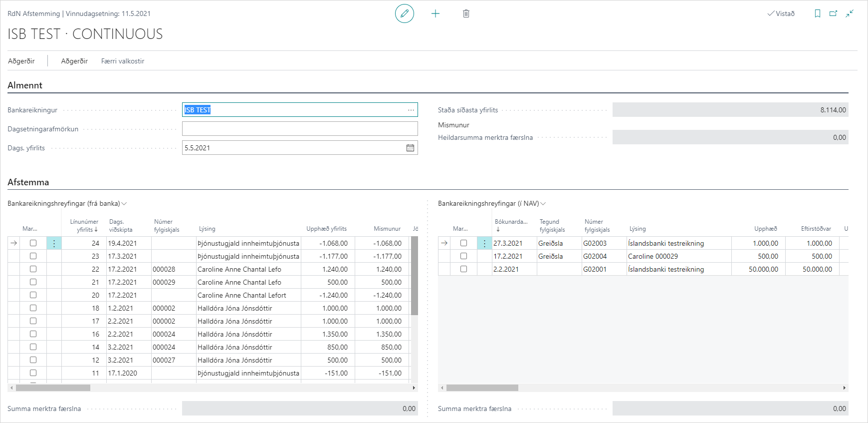Click Lýsing header in NAV entries grid
The image size is (868, 423).
point(638,229)
